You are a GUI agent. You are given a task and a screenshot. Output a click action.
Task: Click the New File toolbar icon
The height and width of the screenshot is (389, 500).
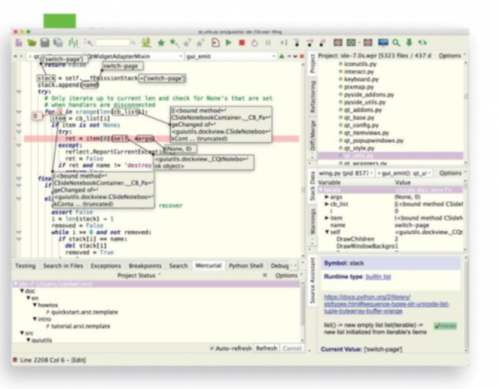pyautogui.click(x=19, y=43)
